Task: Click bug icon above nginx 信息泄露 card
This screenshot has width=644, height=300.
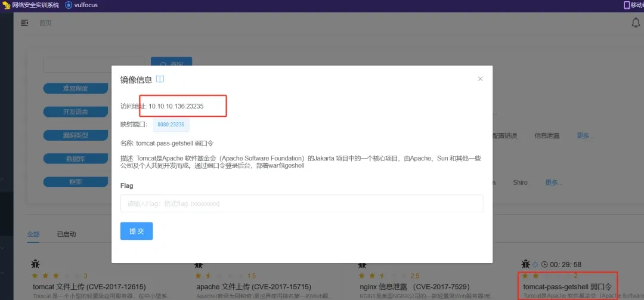Action: pyautogui.click(x=363, y=264)
